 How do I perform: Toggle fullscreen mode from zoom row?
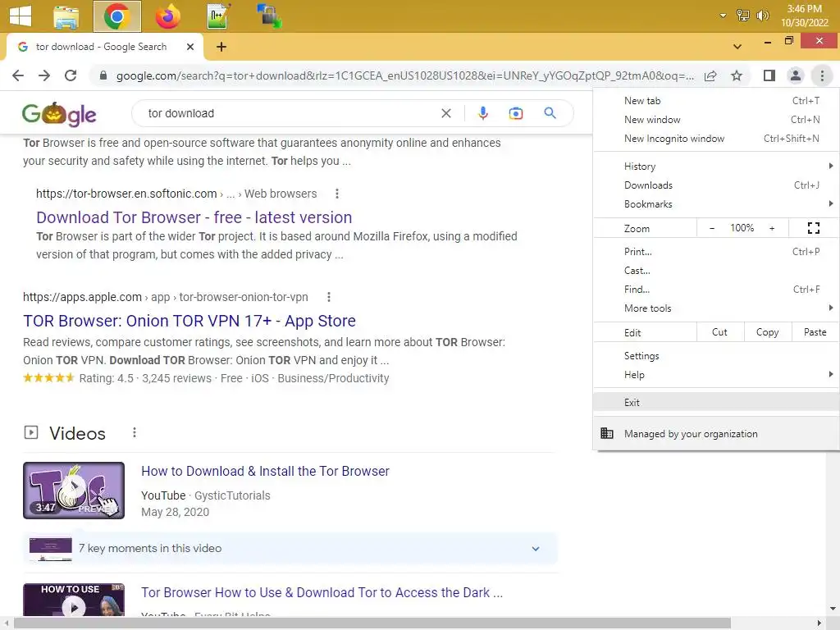tap(813, 228)
